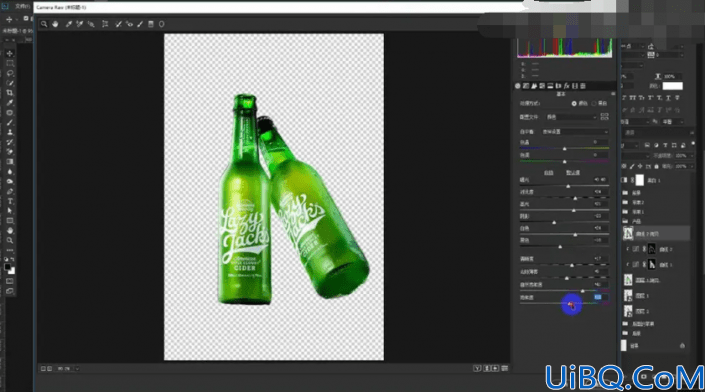The image size is (705, 392).
Task: Choose the 黑白 (Black & White) treatment radio
Action: coord(594,103)
